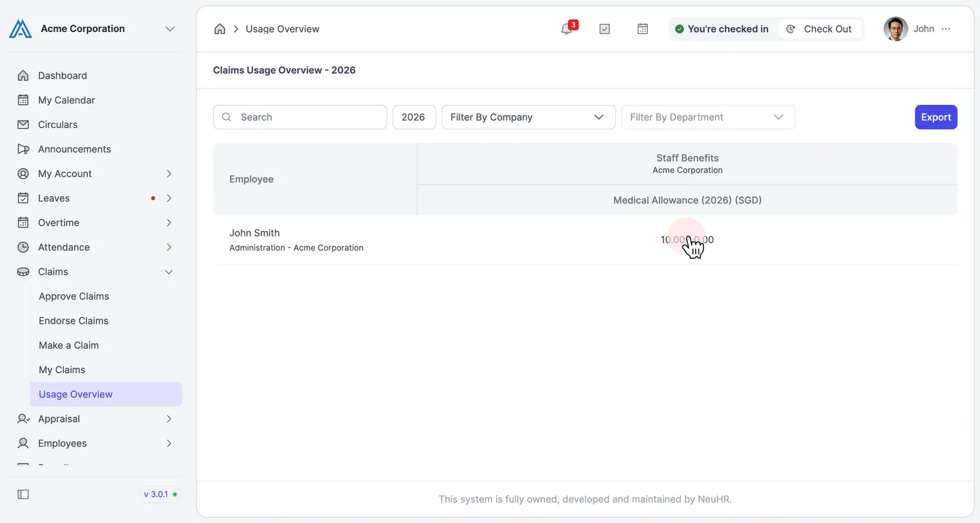Expand the My Account submenu arrow
The width and height of the screenshot is (980, 523).
[x=169, y=174]
